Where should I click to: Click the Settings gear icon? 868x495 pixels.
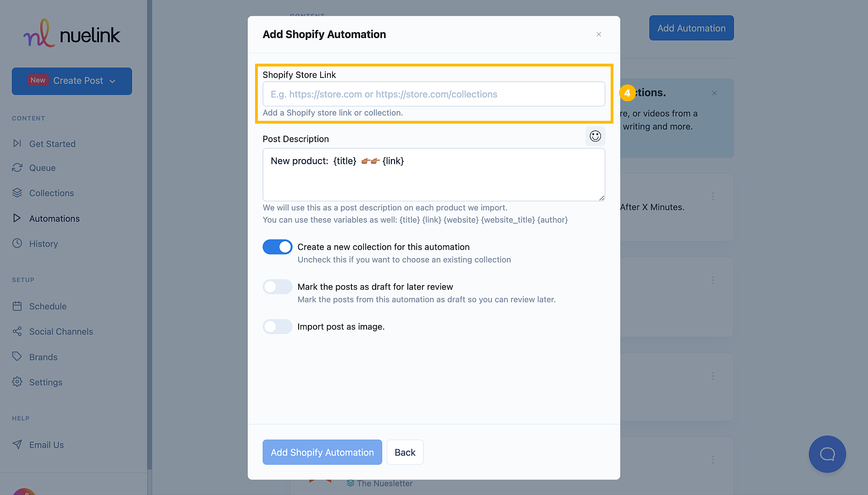pyautogui.click(x=17, y=382)
